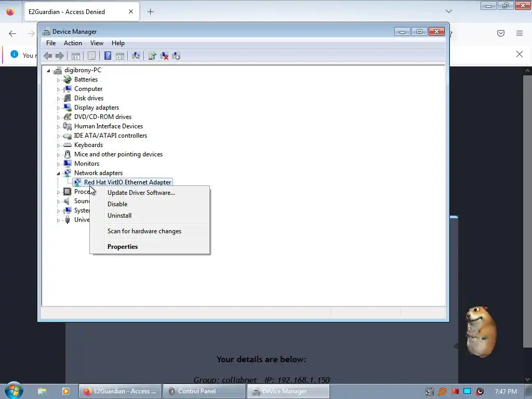Click the Forward arrow in Device Manager toolbar
Viewport: 532px width, 399px height.
pos(59,56)
